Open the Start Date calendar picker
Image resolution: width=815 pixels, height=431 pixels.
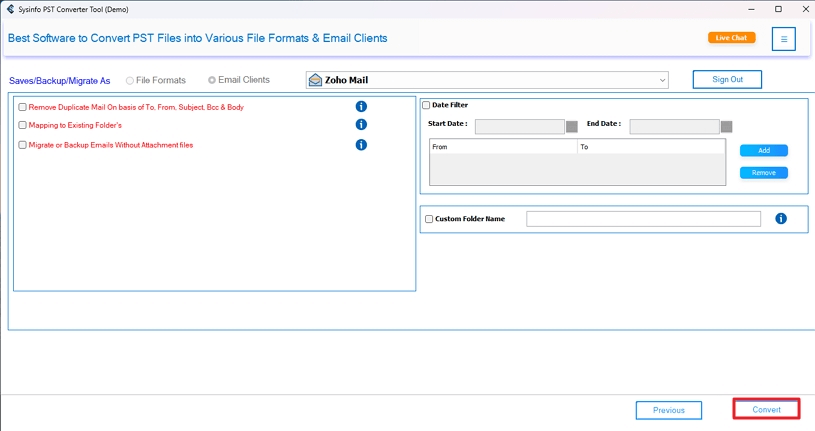pyautogui.click(x=572, y=127)
